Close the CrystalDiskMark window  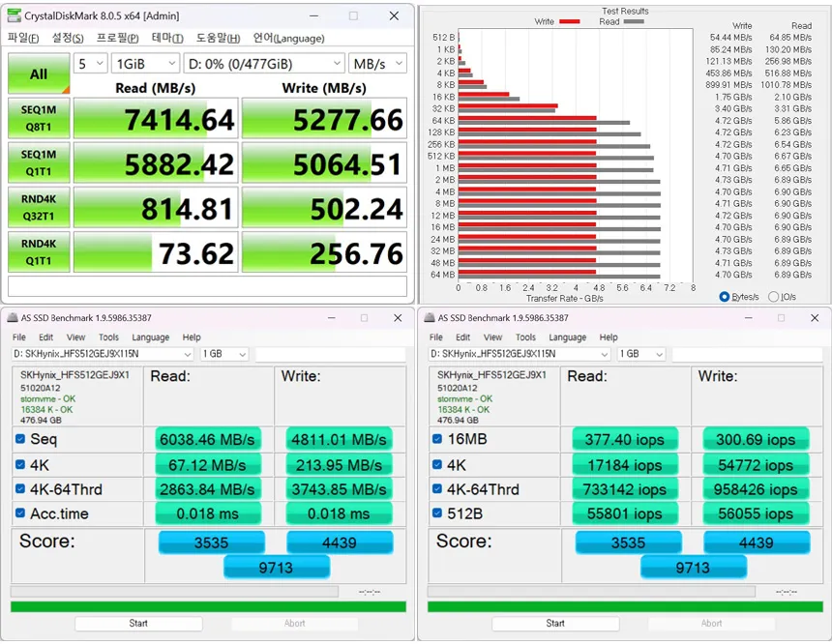(394, 16)
